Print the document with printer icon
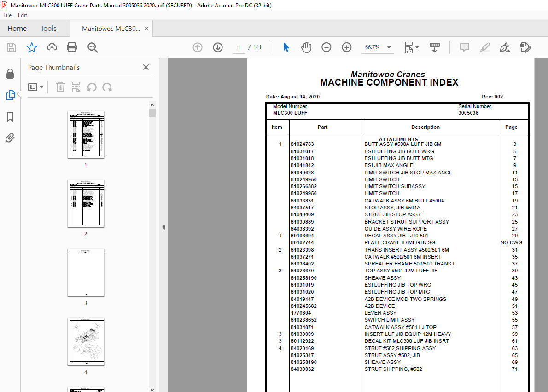 click(72, 47)
